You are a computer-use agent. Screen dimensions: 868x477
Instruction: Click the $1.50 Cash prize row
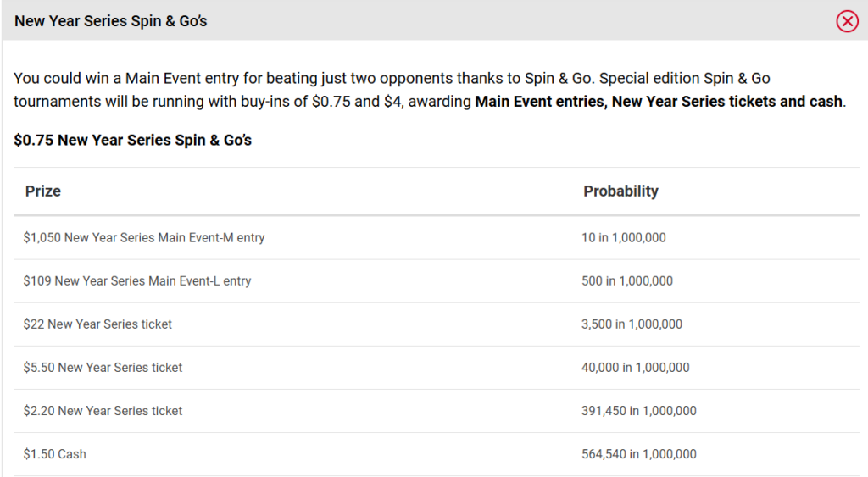437,454
